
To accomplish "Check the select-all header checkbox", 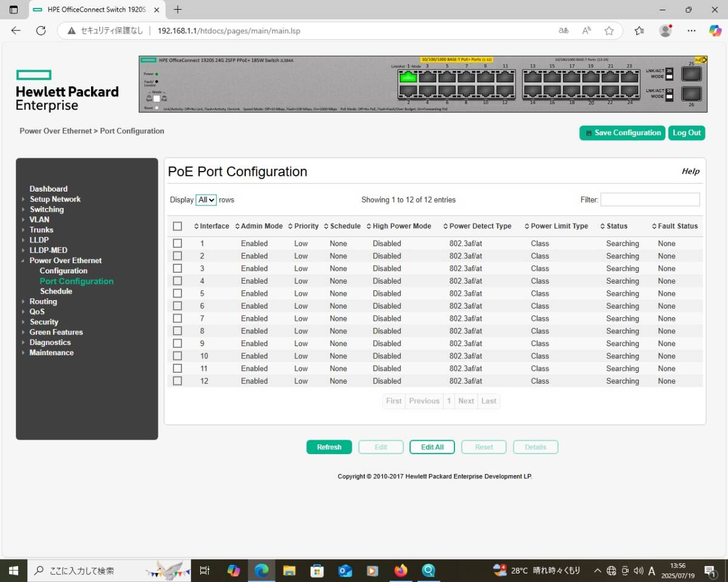I will (x=177, y=226).
